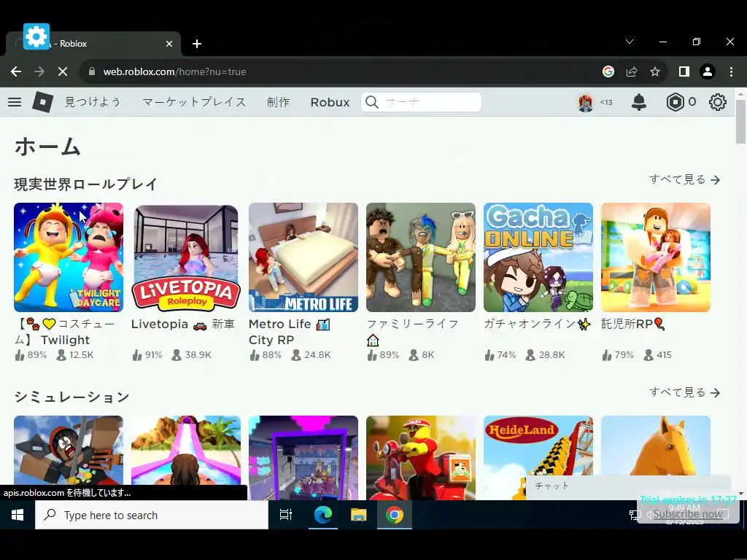This screenshot has height=560, width=747.
Task: Open Chrome profile avatar button
Action: 708,71
